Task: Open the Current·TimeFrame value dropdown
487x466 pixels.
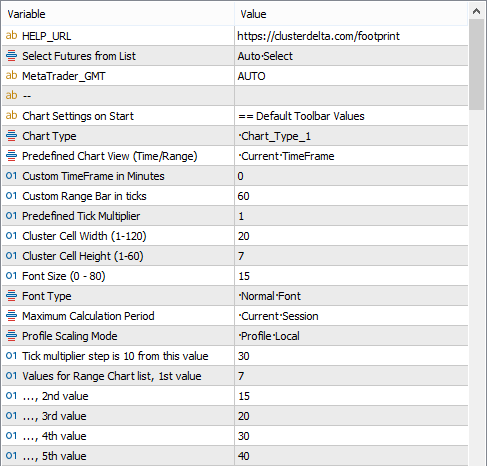Action: tap(351, 156)
